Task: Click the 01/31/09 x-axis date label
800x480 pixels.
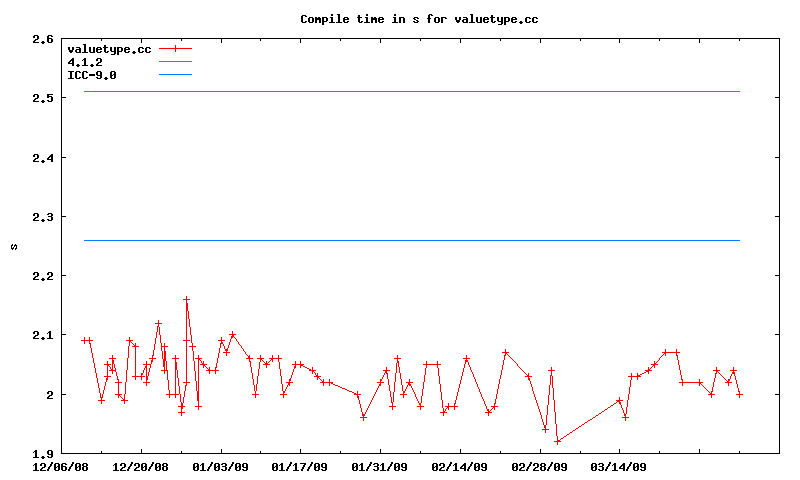Action: point(380,466)
